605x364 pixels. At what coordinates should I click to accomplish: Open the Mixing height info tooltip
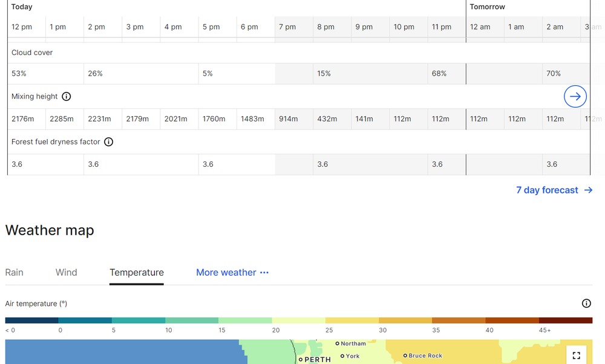pos(67,97)
